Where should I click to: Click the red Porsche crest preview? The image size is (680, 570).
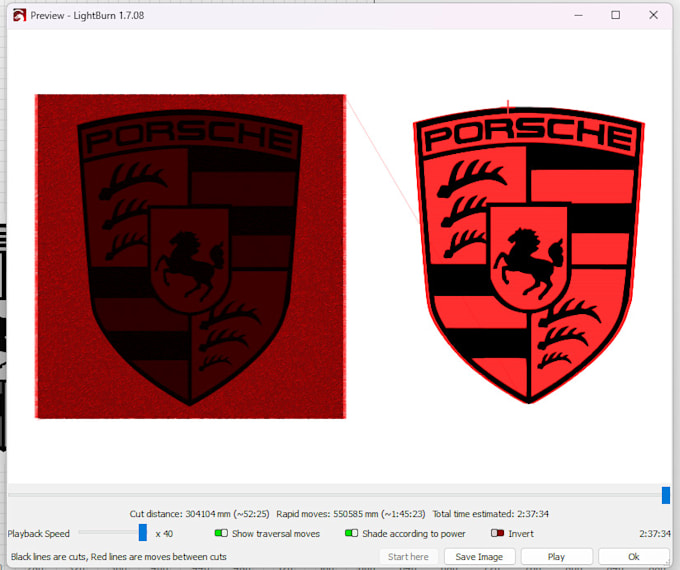(529, 255)
